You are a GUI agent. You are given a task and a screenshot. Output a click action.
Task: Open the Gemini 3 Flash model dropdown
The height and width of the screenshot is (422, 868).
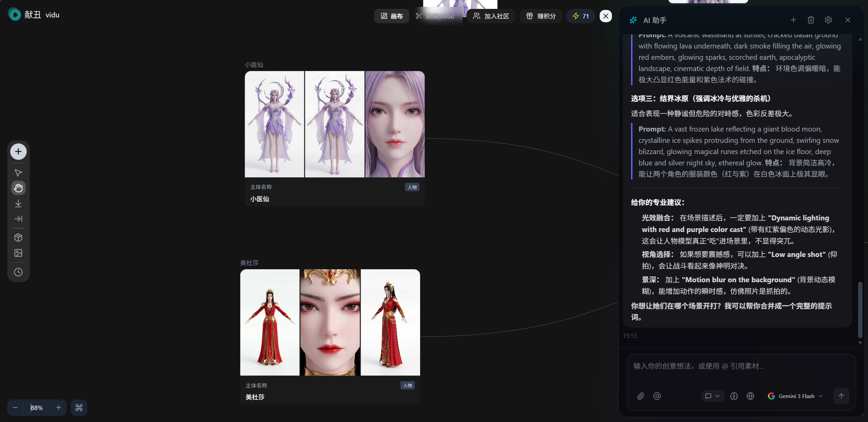tap(796, 396)
